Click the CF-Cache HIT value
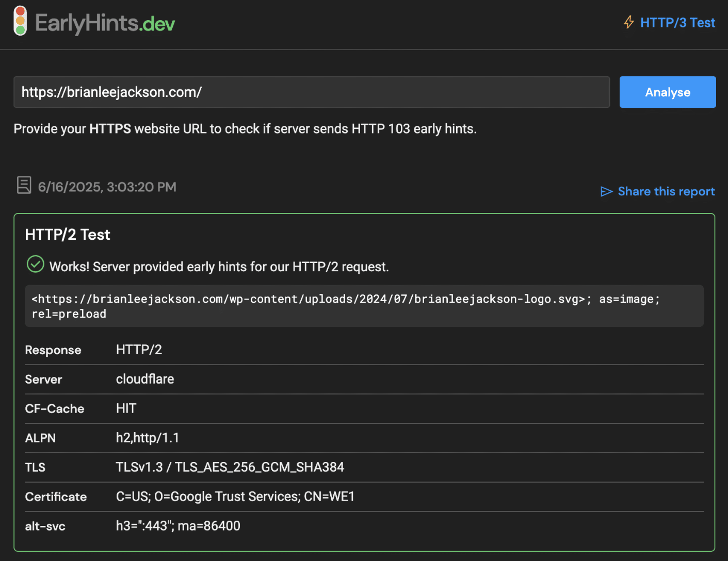Image resolution: width=728 pixels, height=561 pixels. (x=126, y=408)
